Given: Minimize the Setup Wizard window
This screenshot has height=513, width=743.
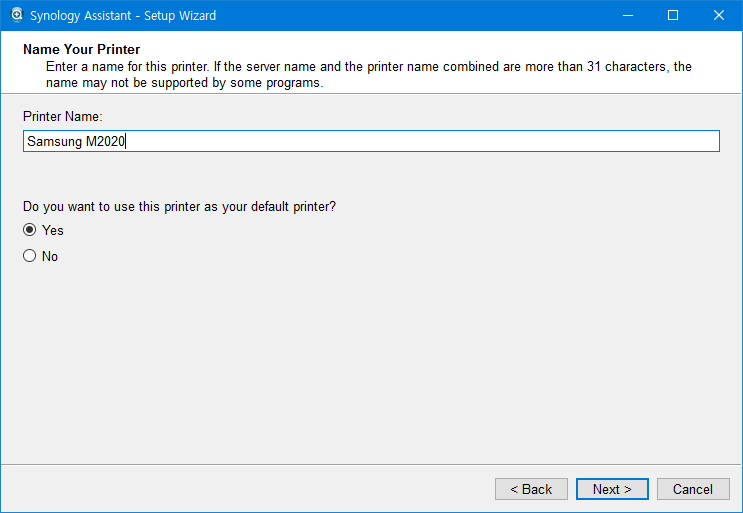Looking at the screenshot, I should 627,15.
